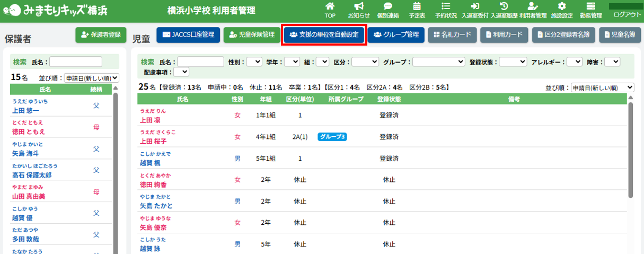The width and height of the screenshot is (644, 254).
Task: Expand the 学年 filter dropdown
Action: (292, 62)
